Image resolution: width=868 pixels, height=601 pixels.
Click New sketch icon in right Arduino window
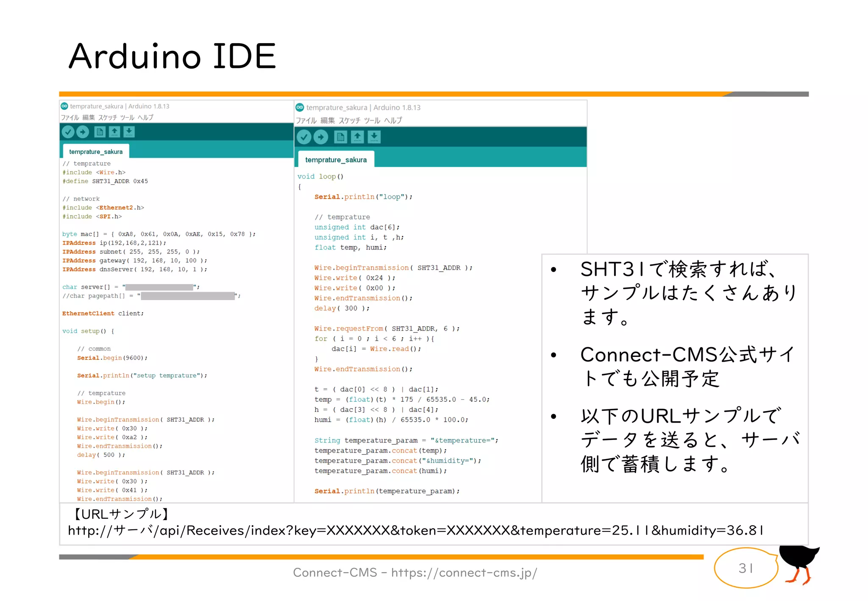(341, 137)
